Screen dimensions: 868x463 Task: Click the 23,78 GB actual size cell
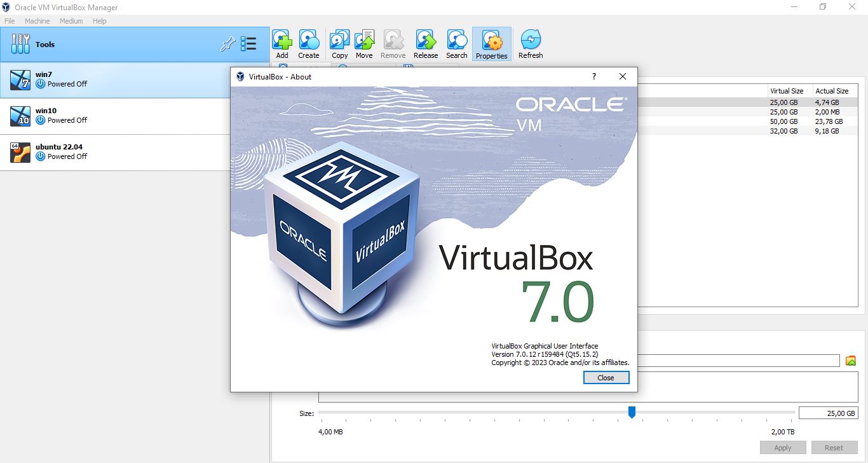829,121
